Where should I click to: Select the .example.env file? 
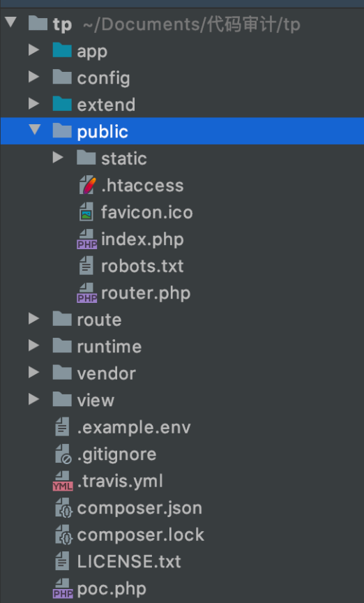[x=134, y=427]
